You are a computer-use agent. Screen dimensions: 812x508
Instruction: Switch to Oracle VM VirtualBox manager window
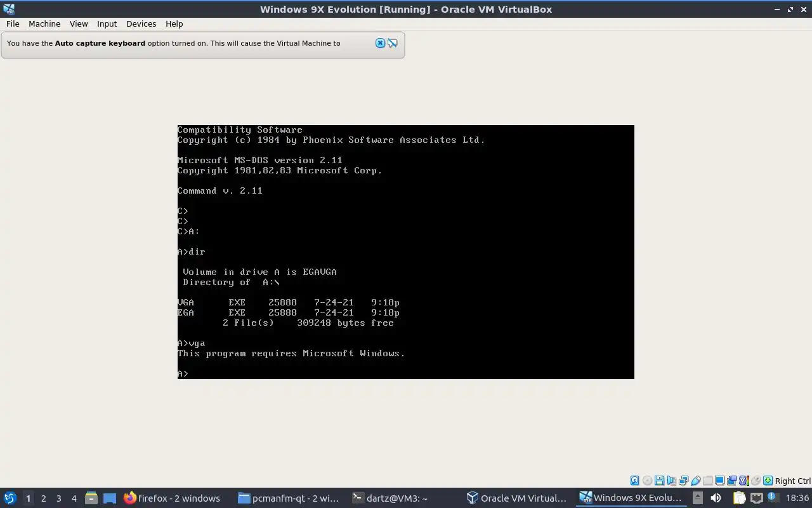click(517, 498)
